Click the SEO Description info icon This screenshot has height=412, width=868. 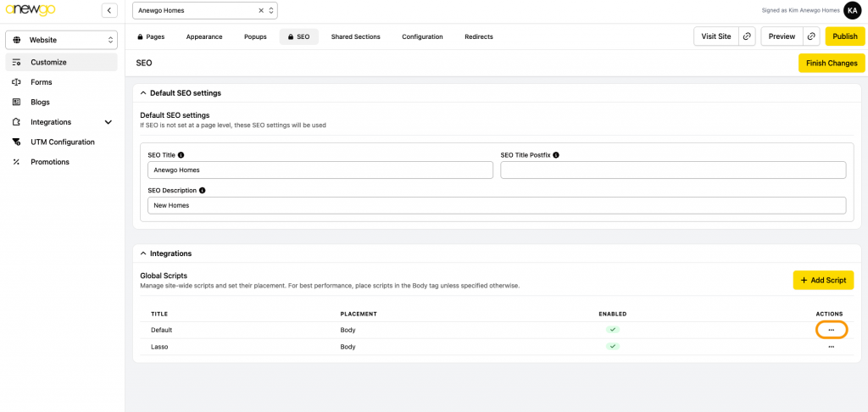click(202, 191)
